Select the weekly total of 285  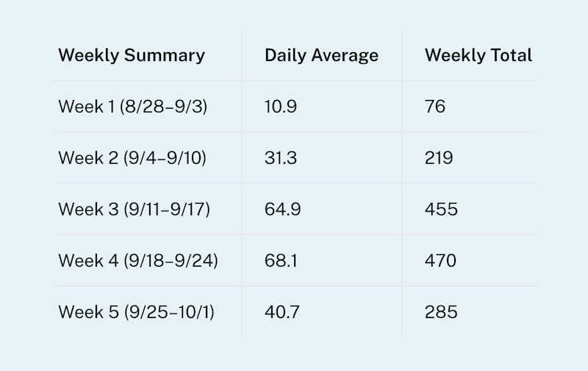click(441, 312)
